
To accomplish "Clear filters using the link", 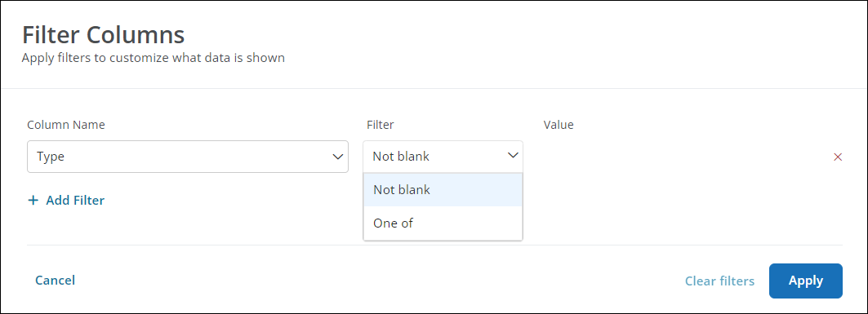I will (x=719, y=281).
